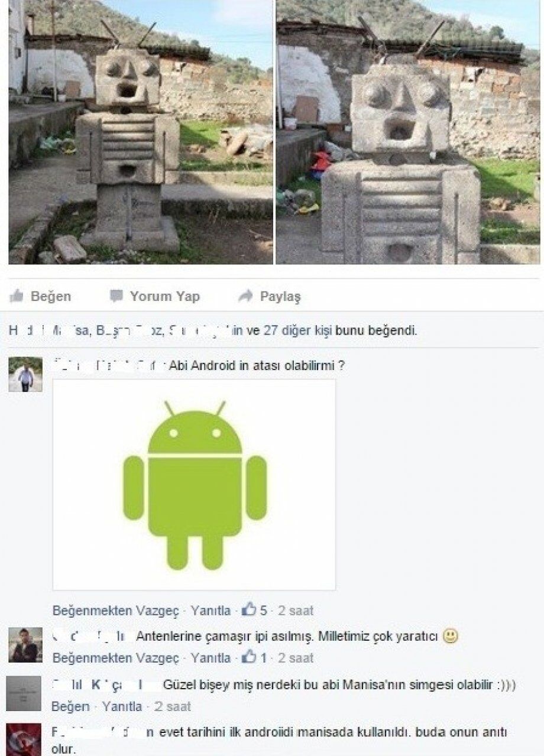Open the first commenter's profile picture

point(25,374)
